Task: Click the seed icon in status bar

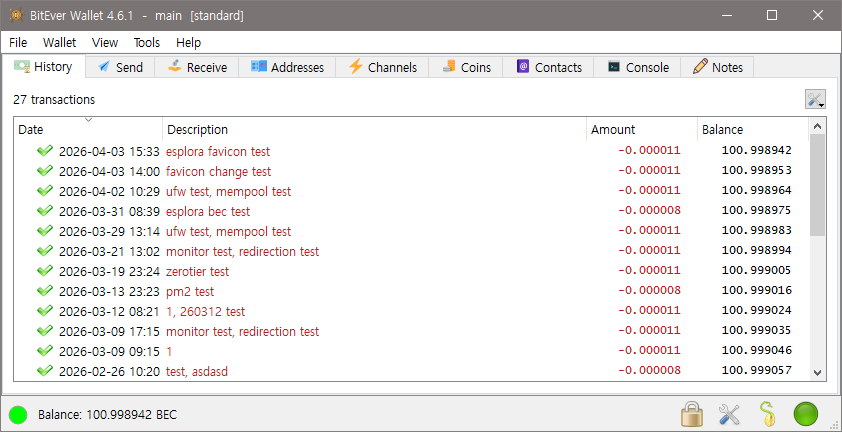Action: [x=766, y=413]
